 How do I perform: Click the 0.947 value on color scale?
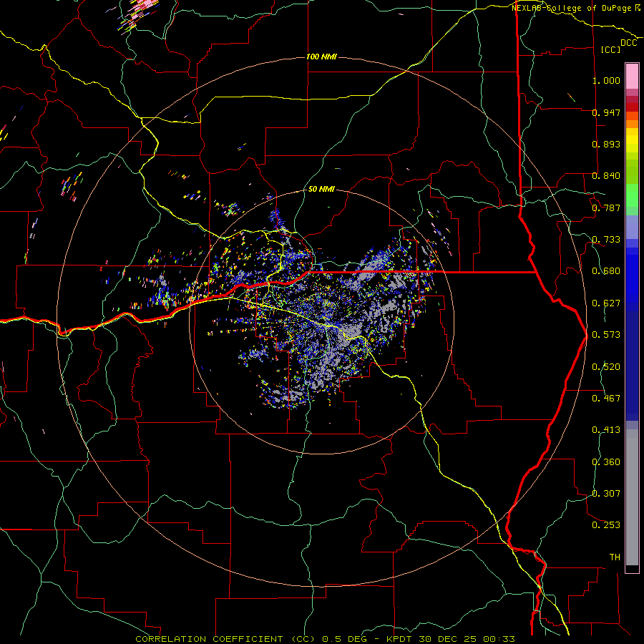pyautogui.click(x=606, y=112)
